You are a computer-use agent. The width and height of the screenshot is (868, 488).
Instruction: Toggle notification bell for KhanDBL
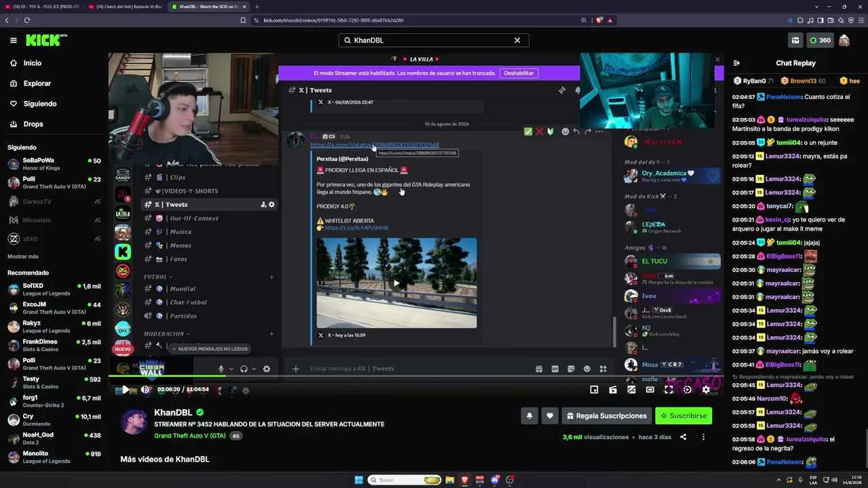pyautogui.click(x=530, y=416)
